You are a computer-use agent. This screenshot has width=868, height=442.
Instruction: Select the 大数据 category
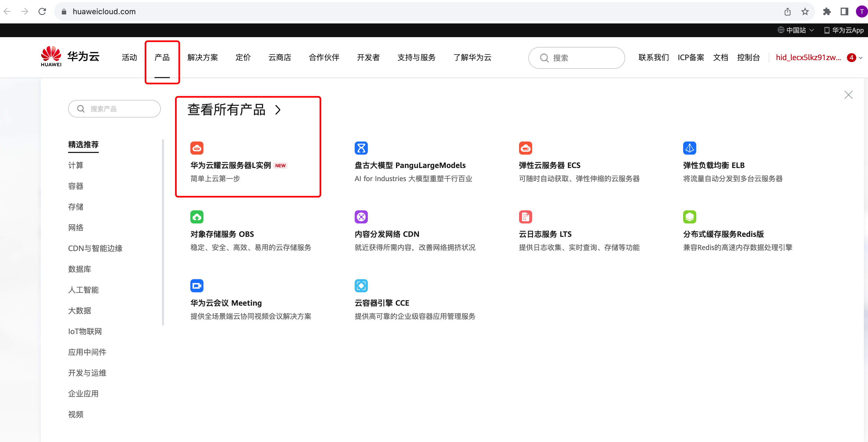80,311
